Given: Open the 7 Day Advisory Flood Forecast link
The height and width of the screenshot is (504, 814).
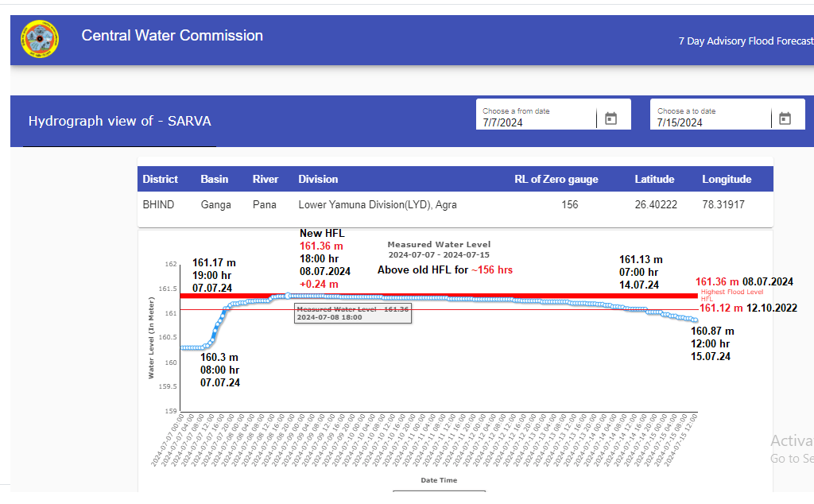Looking at the screenshot, I should [x=745, y=41].
